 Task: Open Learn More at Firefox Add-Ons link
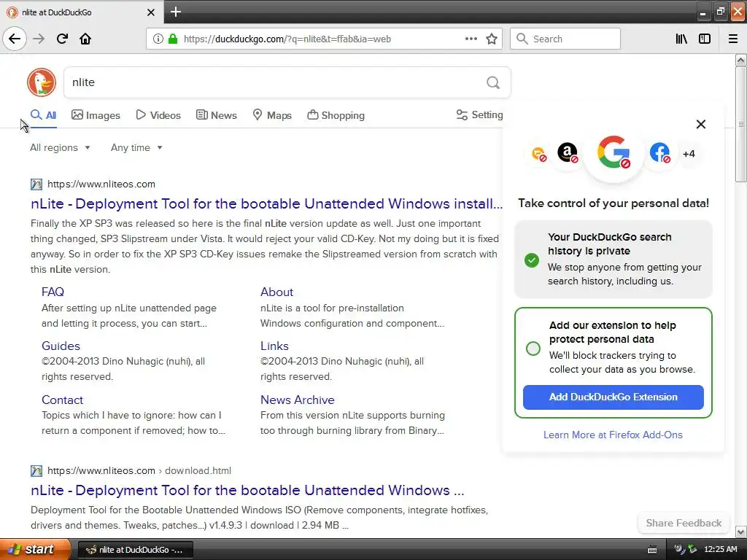[x=613, y=435]
